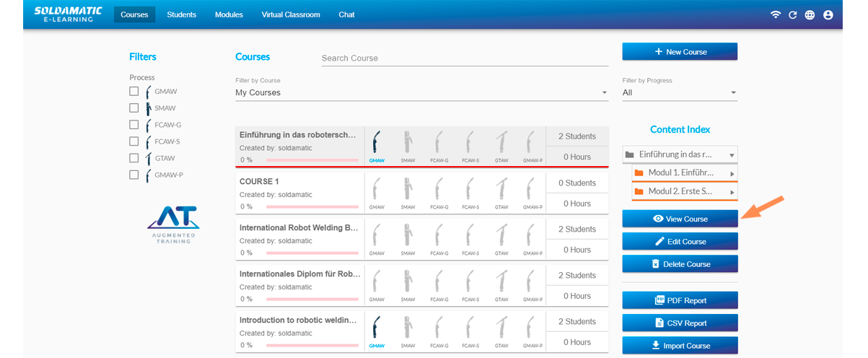Image resolution: width=868 pixels, height=358 pixels.
Task: Click the Search Course input field
Action: coord(465,58)
